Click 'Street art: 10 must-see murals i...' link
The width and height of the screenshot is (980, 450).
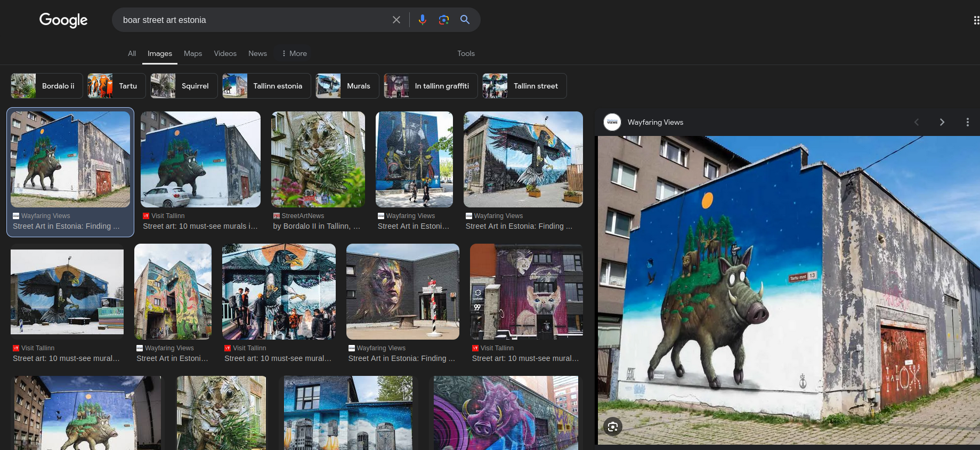pos(200,226)
